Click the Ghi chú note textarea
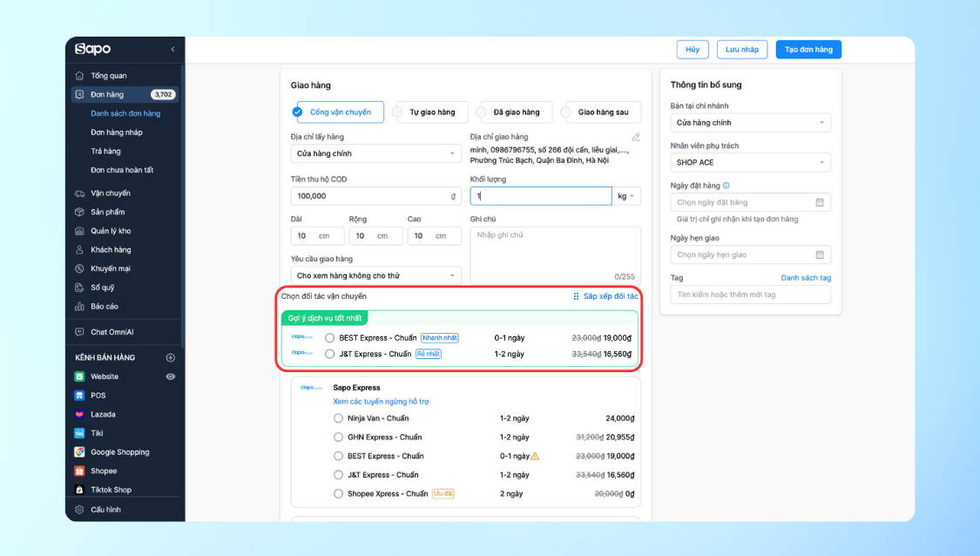This screenshot has height=556, width=980. [x=555, y=255]
